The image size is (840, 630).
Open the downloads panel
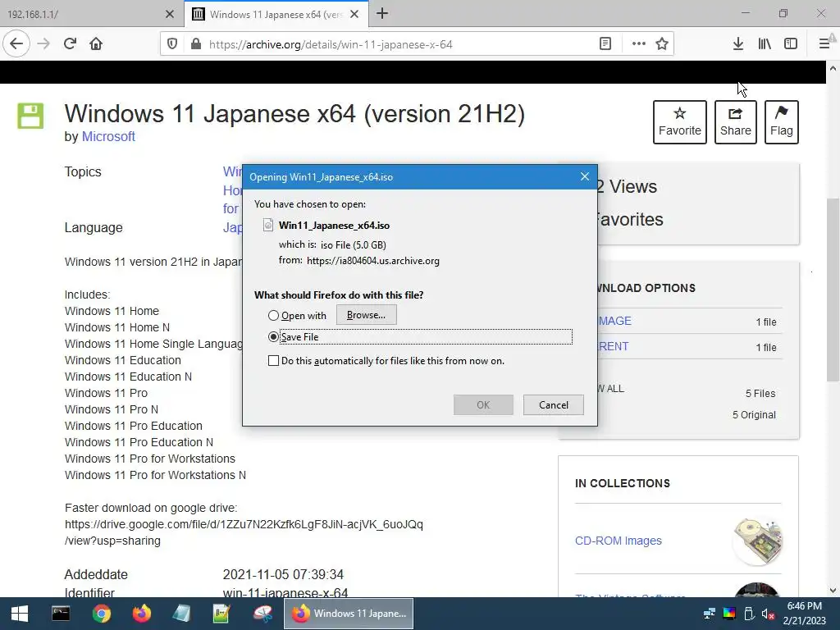pyautogui.click(x=738, y=44)
